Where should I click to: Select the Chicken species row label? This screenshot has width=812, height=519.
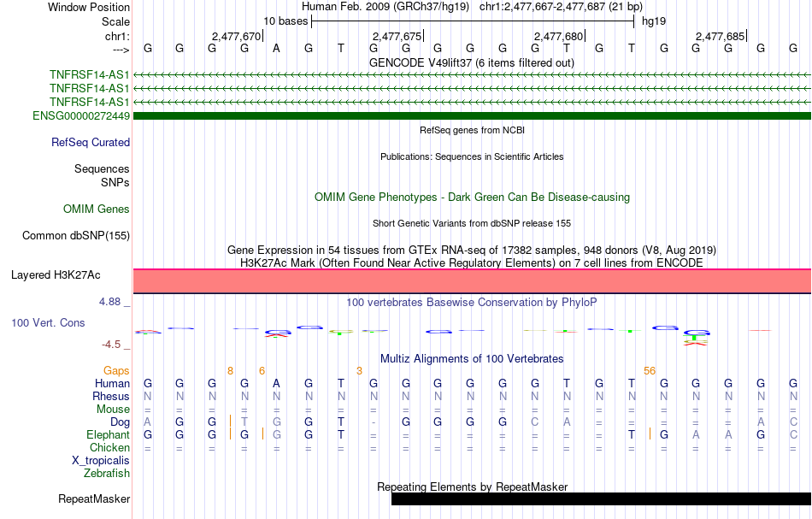109,447
